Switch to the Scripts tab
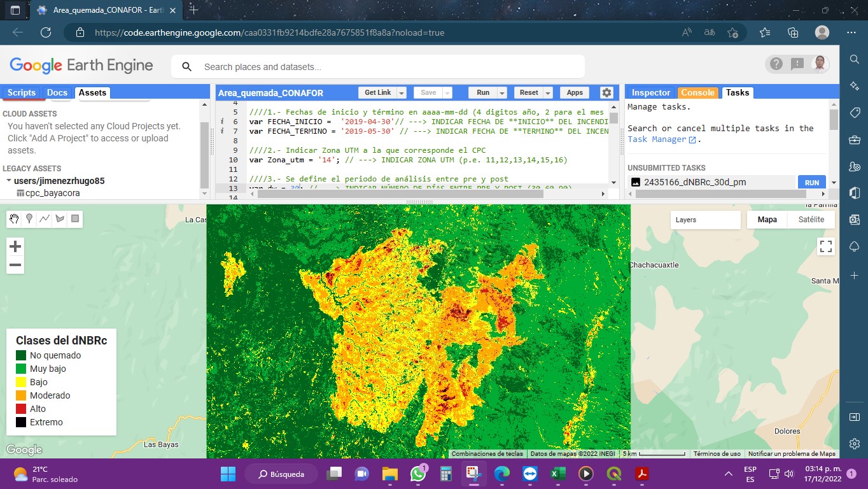 pyautogui.click(x=22, y=93)
